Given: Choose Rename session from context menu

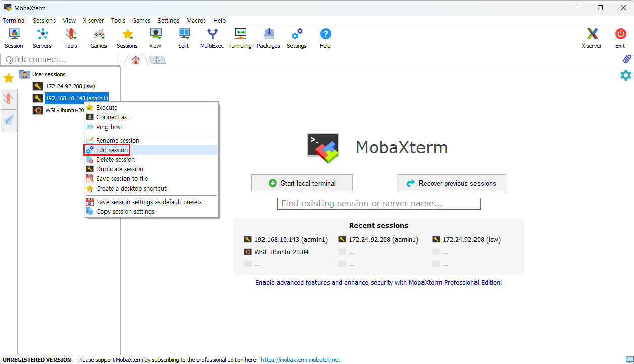Looking at the screenshot, I should tap(151, 141).
